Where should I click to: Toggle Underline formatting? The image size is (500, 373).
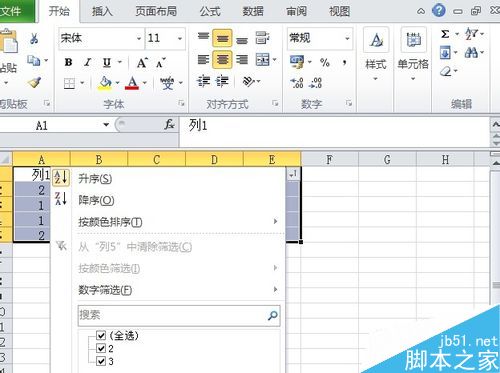coord(107,62)
